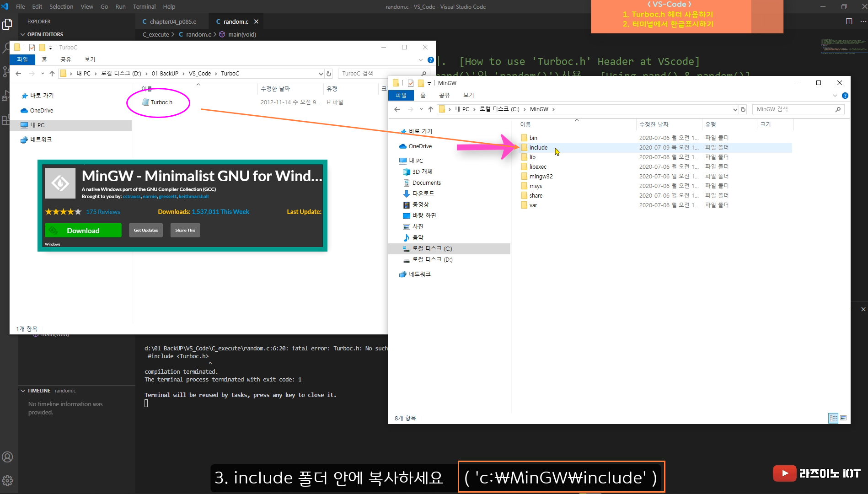The image size is (868, 494).
Task: Open 공유 ribbon tab in MinGW window
Action: (444, 95)
